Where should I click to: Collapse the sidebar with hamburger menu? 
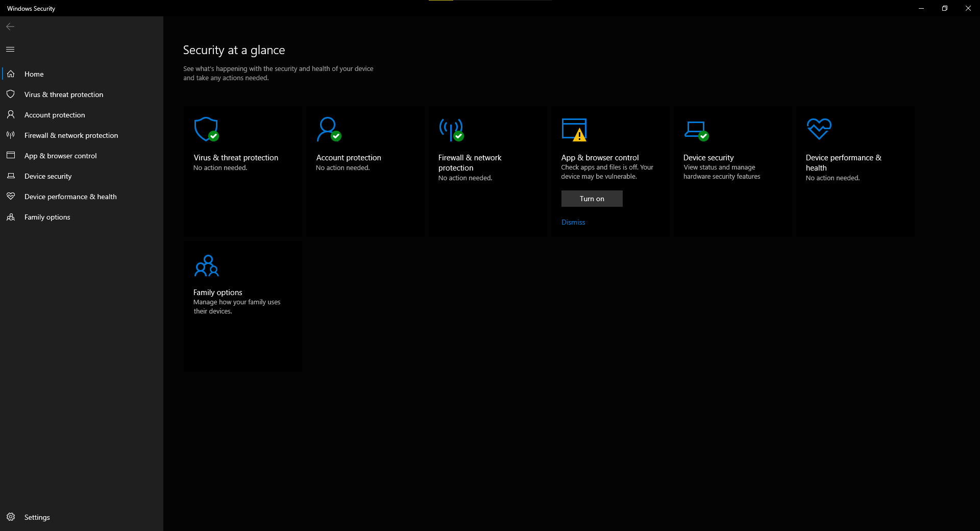pos(10,50)
